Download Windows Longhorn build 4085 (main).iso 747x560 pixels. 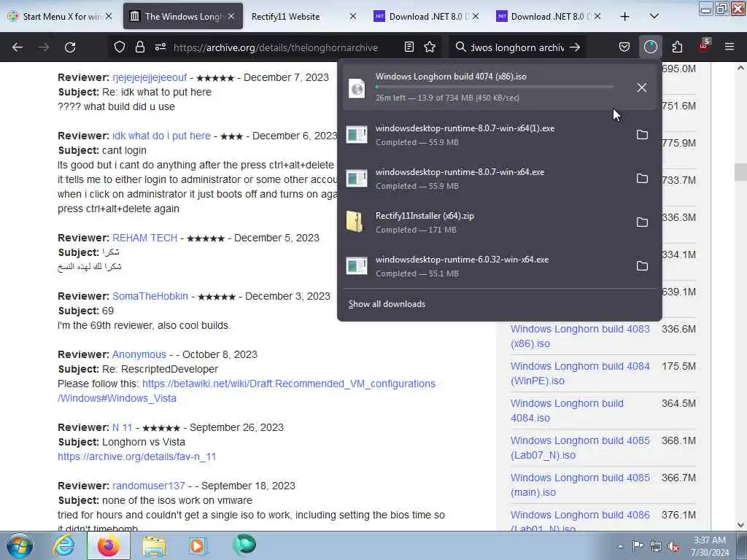tap(580, 485)
